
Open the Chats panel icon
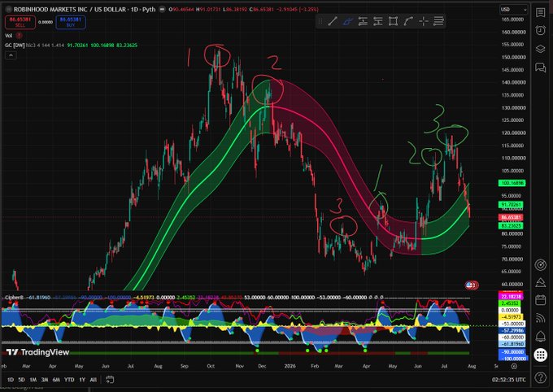coord(540,67)
